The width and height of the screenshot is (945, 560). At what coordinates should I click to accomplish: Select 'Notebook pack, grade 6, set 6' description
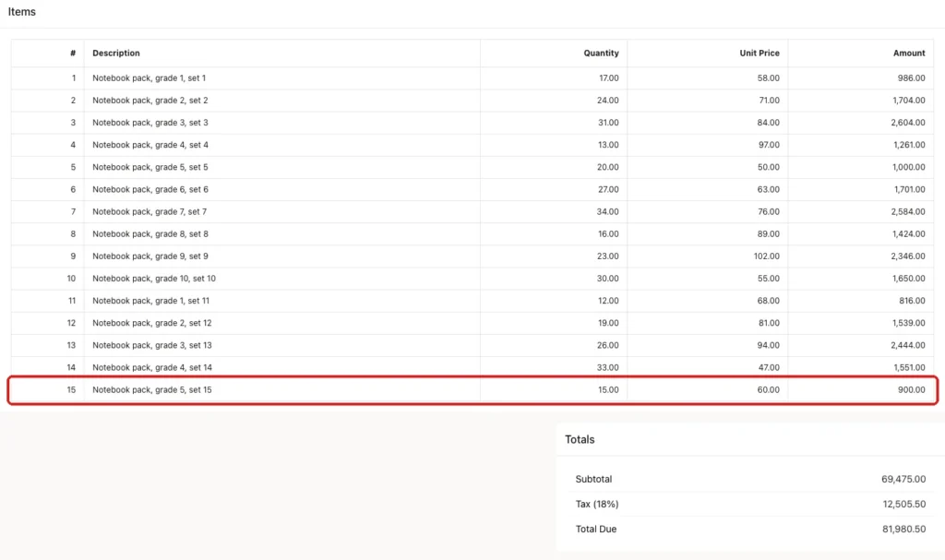click(150, 189)
